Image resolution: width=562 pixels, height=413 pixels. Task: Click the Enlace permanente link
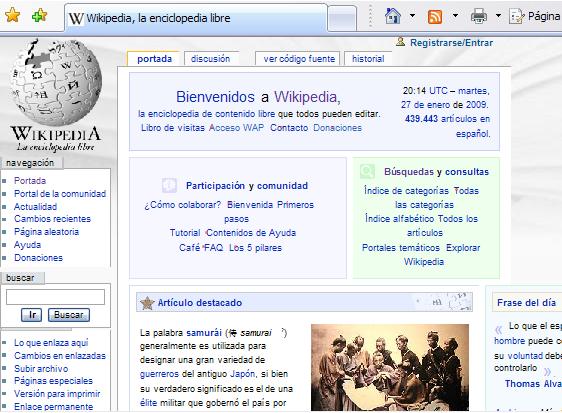pyautogui.click(x=53, y=407)
